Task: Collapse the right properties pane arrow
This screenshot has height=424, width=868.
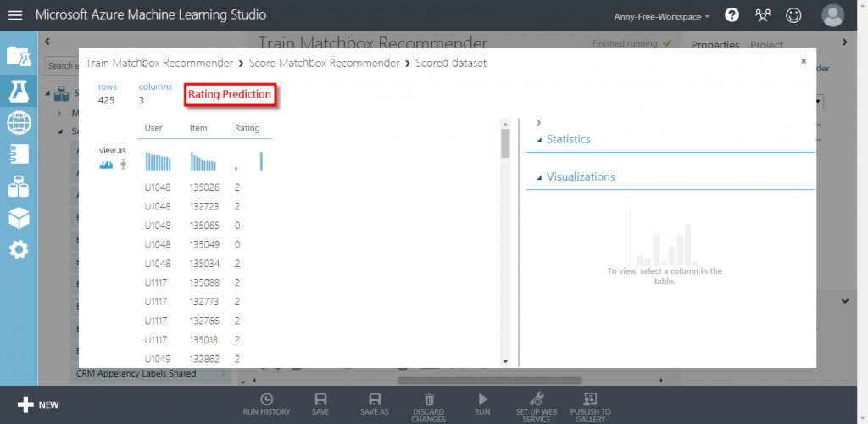Action: click(x=844, y=42)
